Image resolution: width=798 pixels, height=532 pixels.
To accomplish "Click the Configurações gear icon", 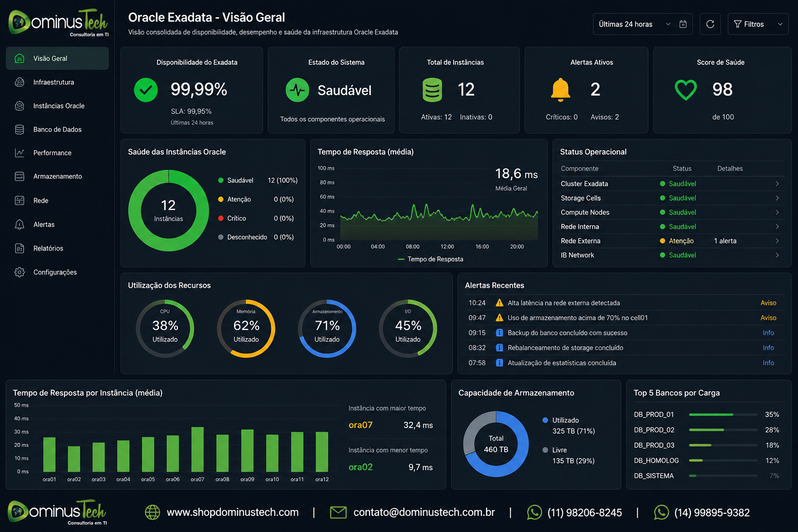I will [x=20, y=272].
